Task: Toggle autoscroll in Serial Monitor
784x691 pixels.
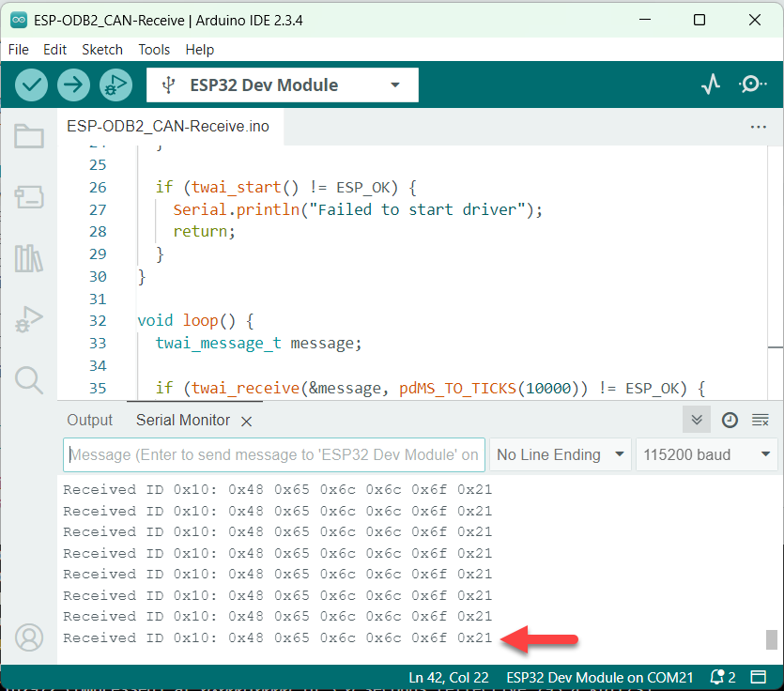Action: point(697,420)
